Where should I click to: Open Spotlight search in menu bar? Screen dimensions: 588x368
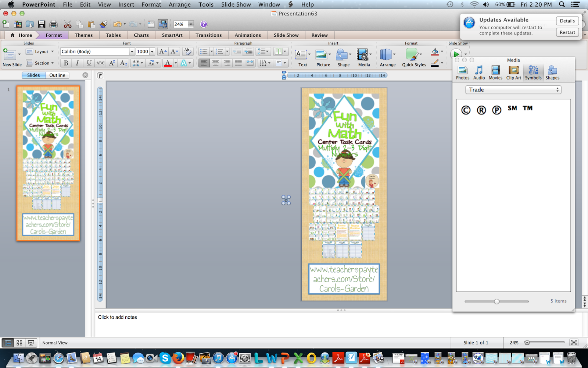coord(562,4)
